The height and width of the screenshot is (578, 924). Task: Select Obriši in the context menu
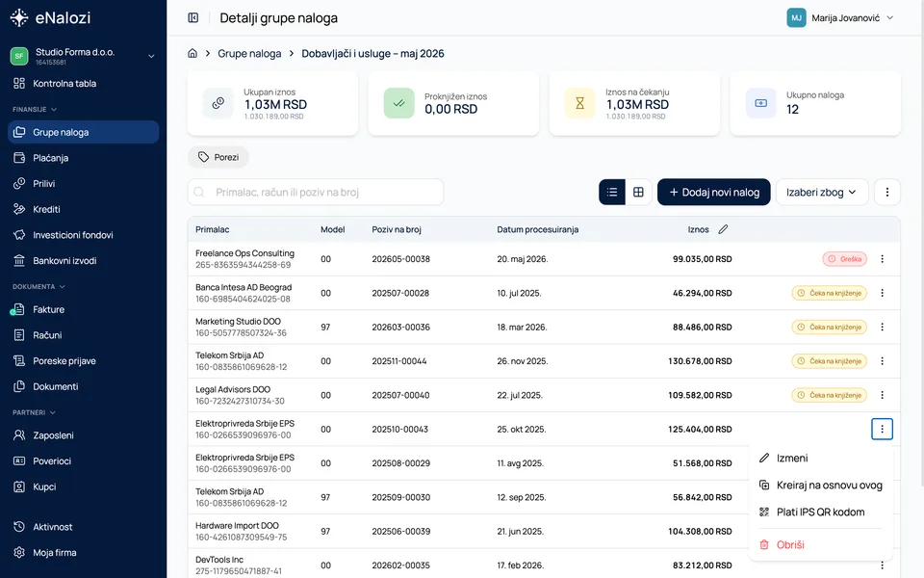[x=820, y=545]
